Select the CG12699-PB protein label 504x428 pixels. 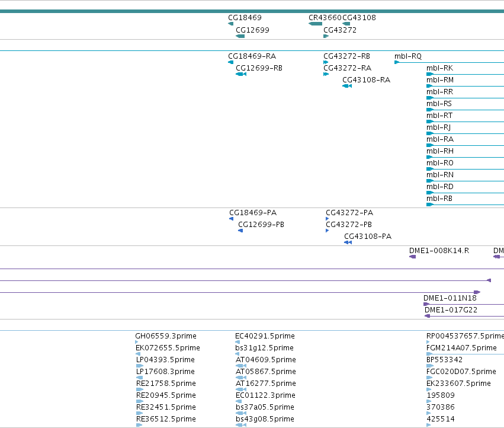pyautogui.click(x=261, y=225)
